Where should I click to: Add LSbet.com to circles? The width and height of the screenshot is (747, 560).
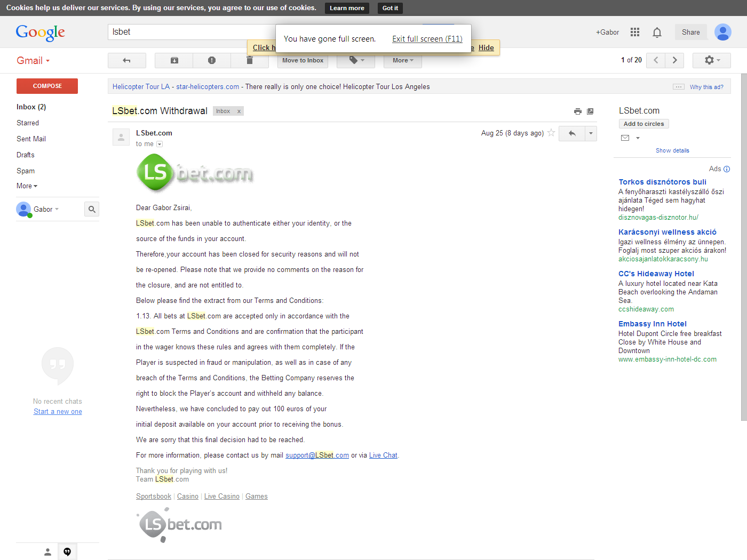click(x=644, y=124)
